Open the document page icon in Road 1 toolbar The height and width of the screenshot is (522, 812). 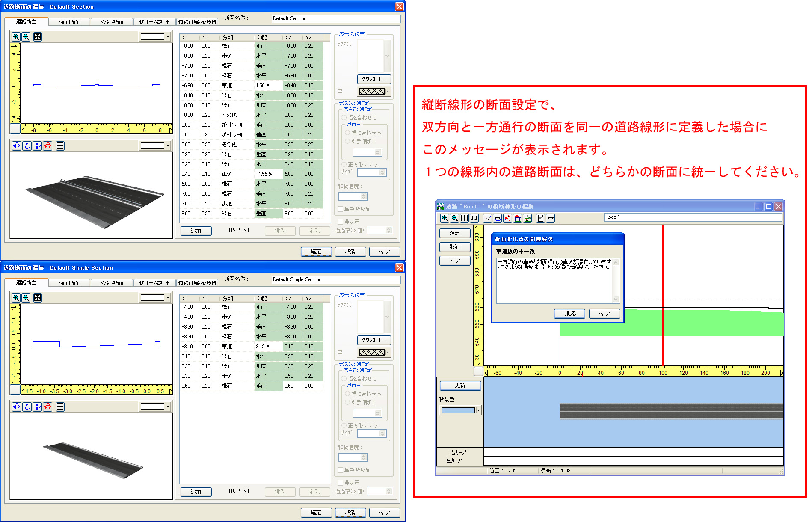pos(541,218)
